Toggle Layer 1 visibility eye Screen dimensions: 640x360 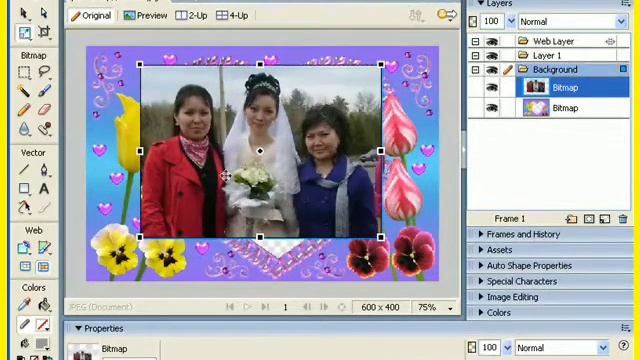492,56
